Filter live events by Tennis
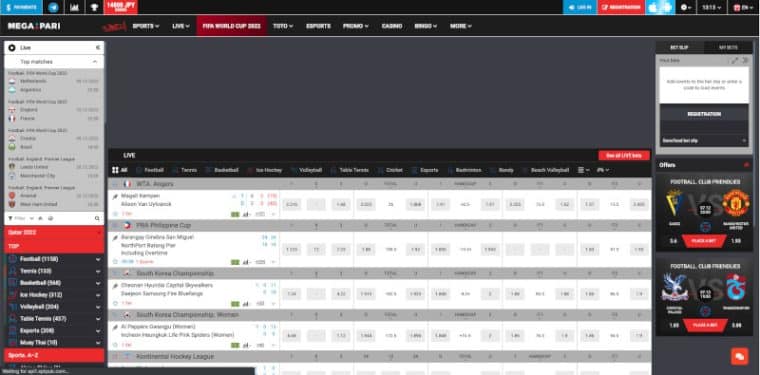Screen dimensions: 760x375 (185, 170)
